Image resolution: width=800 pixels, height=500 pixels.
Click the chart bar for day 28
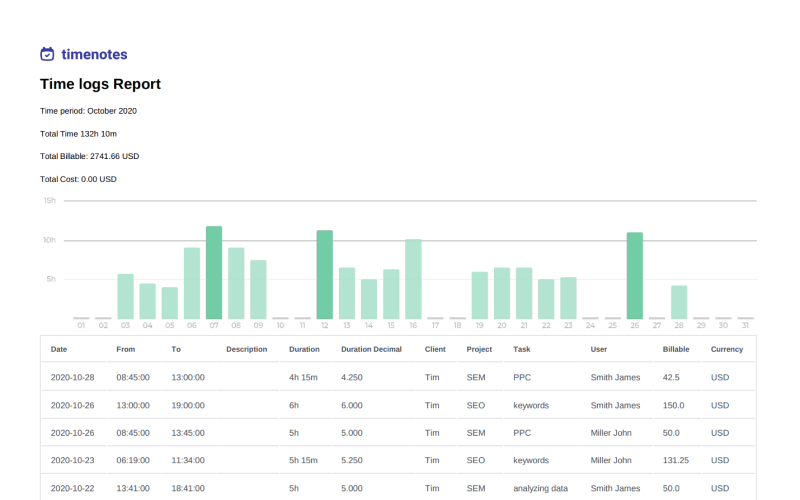click(x=679, y=303)
